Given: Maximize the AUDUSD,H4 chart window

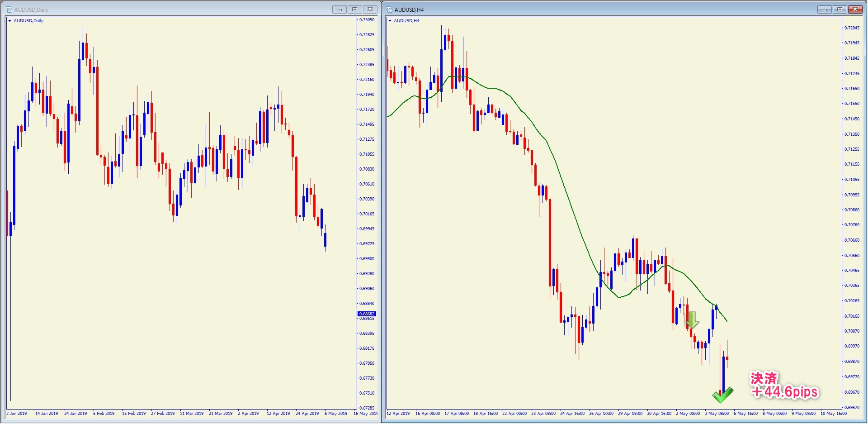Looking at the screenshot, I should pos(840,10).
